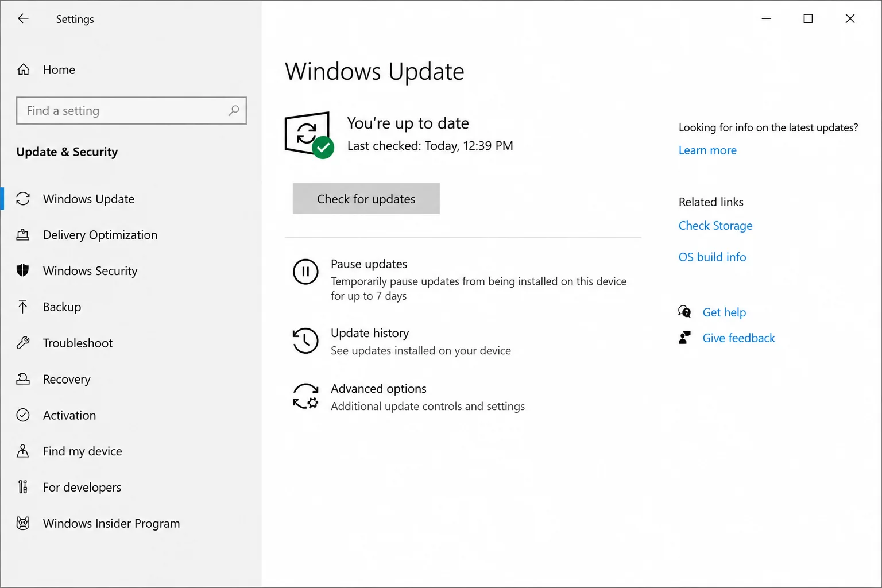
Task: Click the Update history clock icon
Action: (x=305, y=341)
